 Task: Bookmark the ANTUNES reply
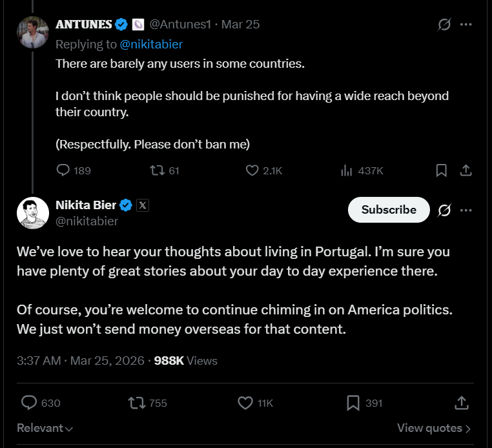[x=442, y=170]
